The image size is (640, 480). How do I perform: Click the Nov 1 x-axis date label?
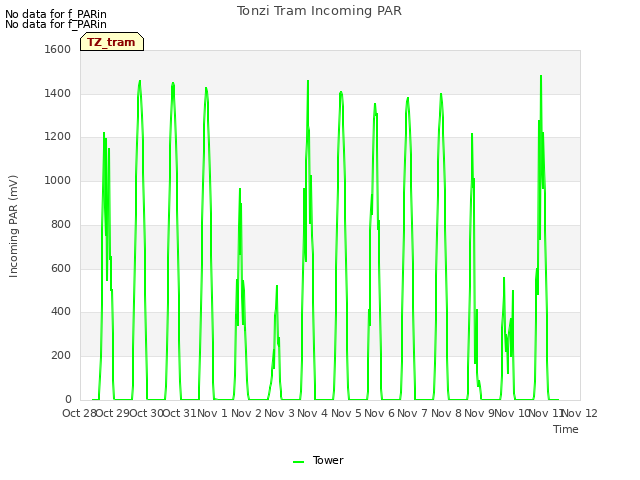[x=212, y=413]
